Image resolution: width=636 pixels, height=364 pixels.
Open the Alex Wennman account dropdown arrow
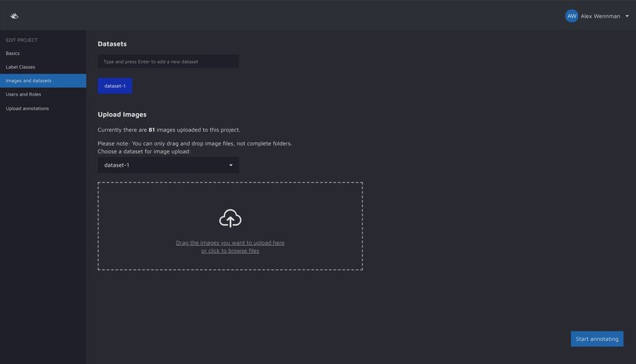click(627, 16)
